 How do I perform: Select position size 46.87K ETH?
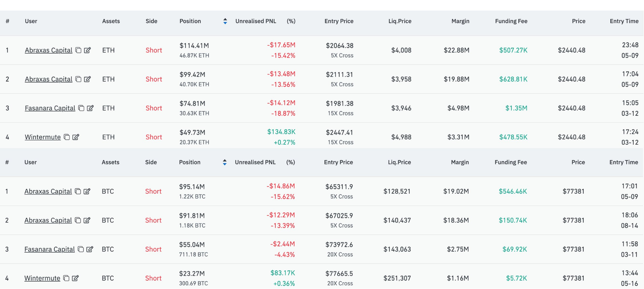194,55
